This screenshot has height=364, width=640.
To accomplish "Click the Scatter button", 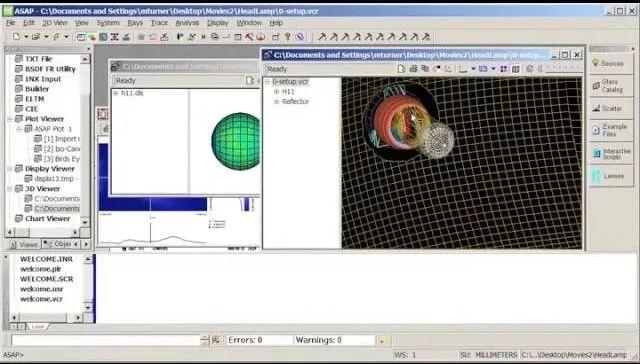I will pyautogui.click(x=611, y=109).
